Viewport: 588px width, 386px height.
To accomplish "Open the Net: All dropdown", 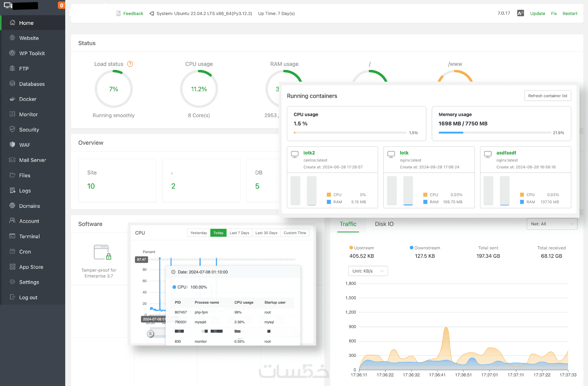I will coord(552,224).
